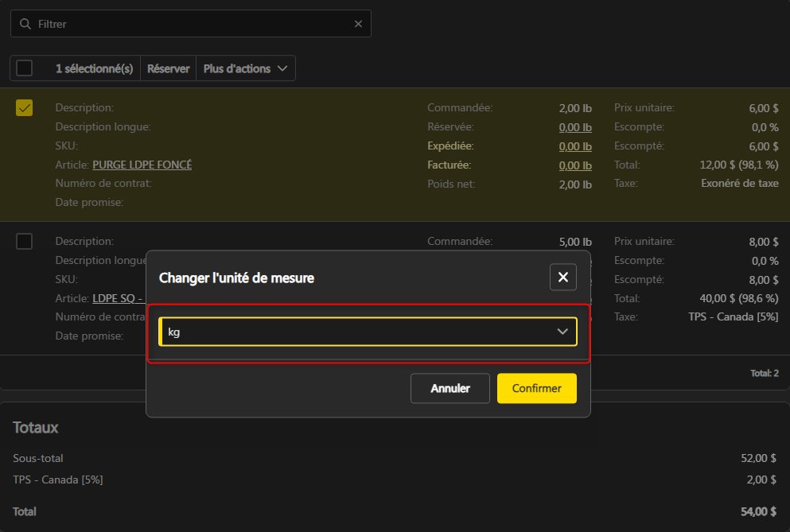Click the Facturée 0,00 lb link, first row
The width and height of the screenshot is (790, 532).
(574, 165)
